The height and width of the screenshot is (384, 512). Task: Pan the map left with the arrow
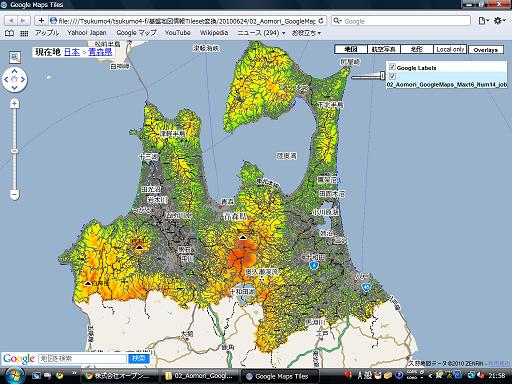click(x=6, y=79)
